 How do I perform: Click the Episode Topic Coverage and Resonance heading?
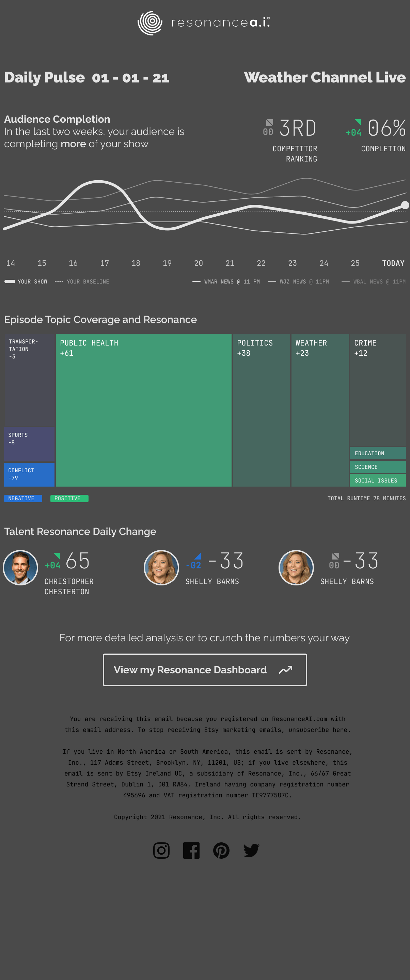[x=100, y=320]
